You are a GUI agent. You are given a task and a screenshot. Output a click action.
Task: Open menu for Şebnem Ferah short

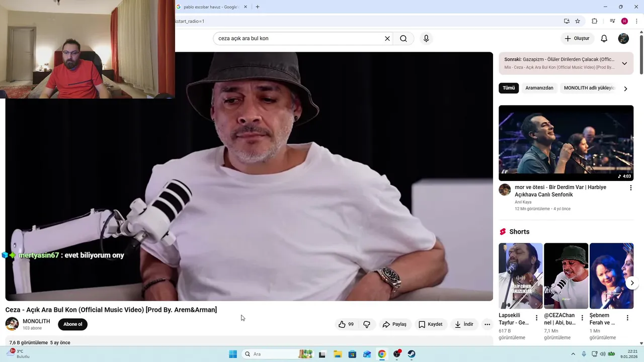pos(627,318)
